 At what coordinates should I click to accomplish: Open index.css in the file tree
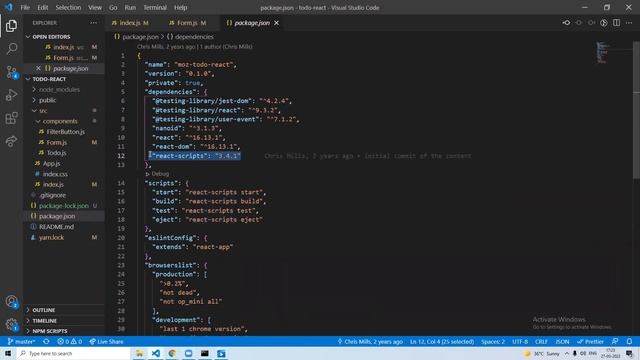pos(55,174)
